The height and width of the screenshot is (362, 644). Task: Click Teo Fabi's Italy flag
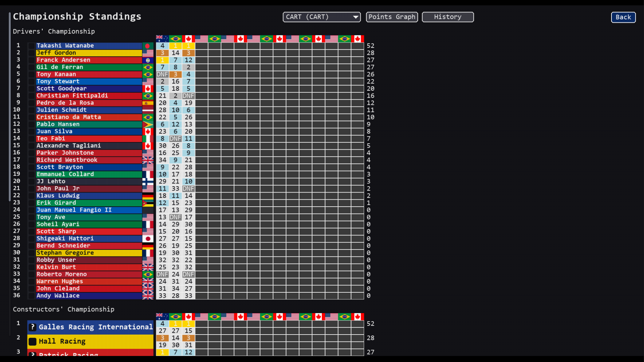pyautogui.click(x=148, y=139)
